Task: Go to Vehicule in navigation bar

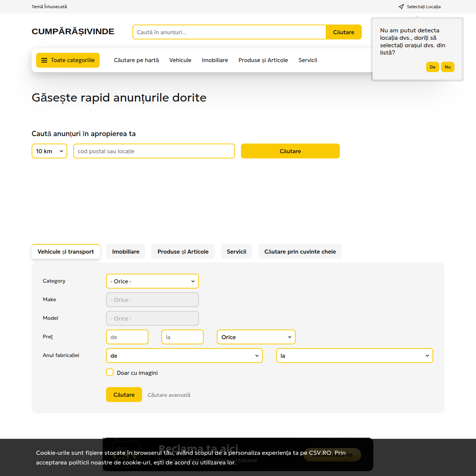Action: point(180,60)
